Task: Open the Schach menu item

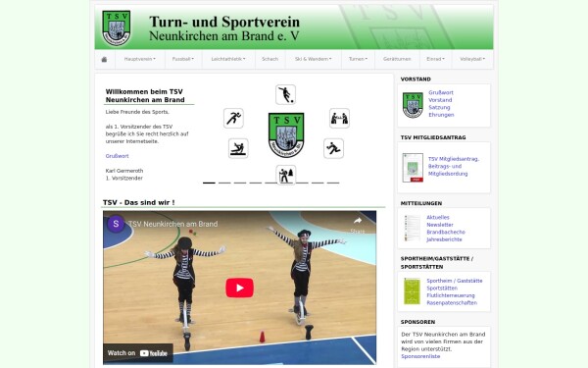Action: [270, 59]
